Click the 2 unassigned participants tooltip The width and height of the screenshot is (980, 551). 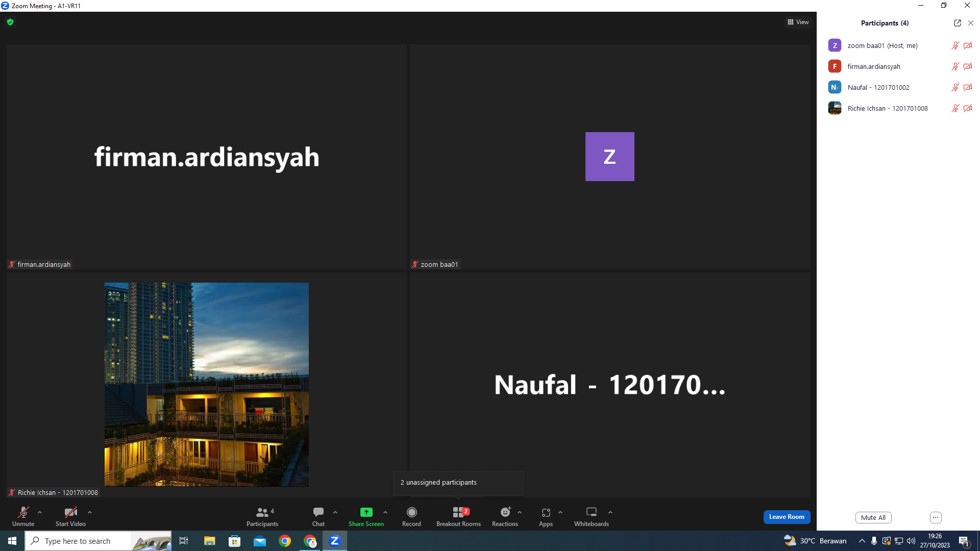click(458, 483)
